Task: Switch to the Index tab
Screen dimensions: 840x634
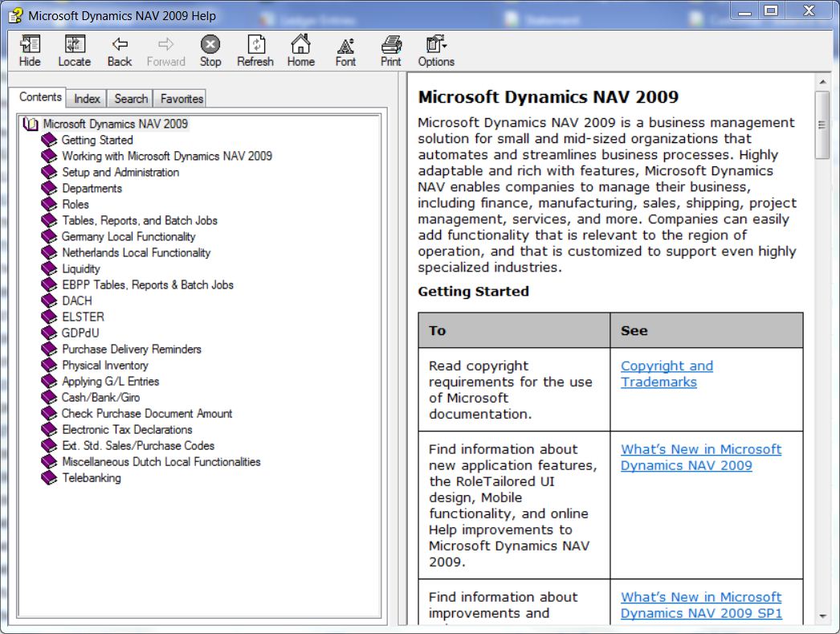Action: 87,99
